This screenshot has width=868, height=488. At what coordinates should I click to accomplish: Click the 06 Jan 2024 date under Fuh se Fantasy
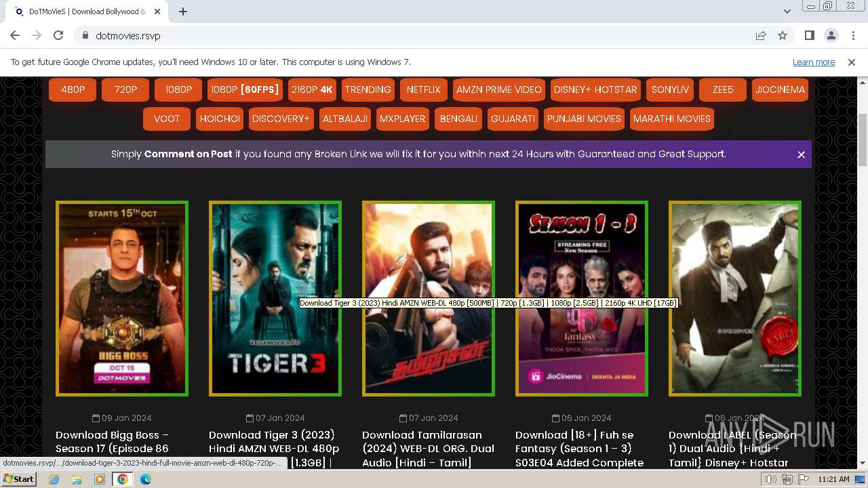coord(582,418)
